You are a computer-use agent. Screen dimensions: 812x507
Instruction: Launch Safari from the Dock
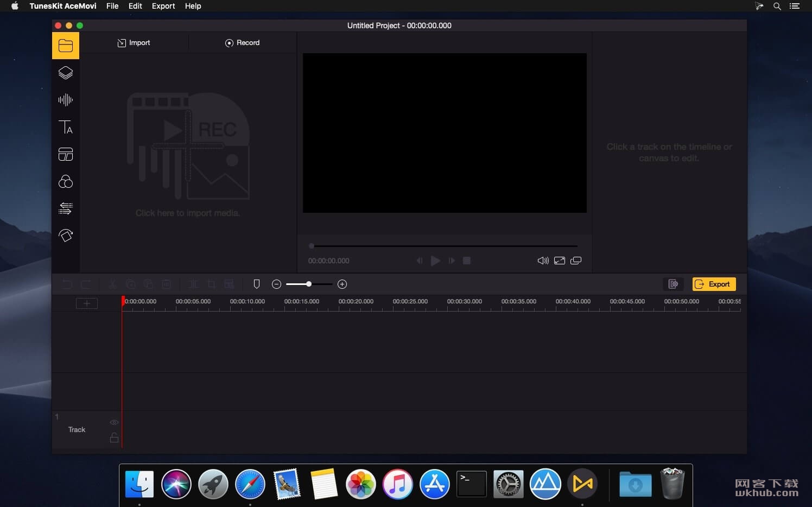pos(250,484)
